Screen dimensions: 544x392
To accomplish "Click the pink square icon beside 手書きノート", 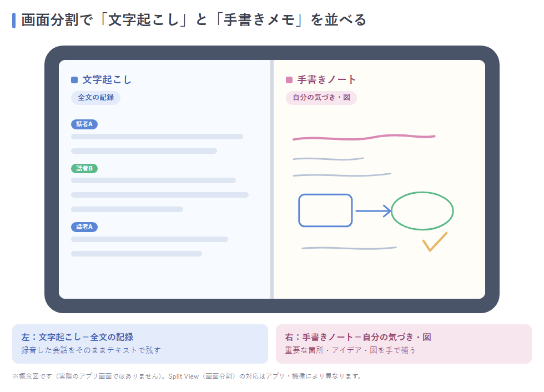I will point(289,80).
